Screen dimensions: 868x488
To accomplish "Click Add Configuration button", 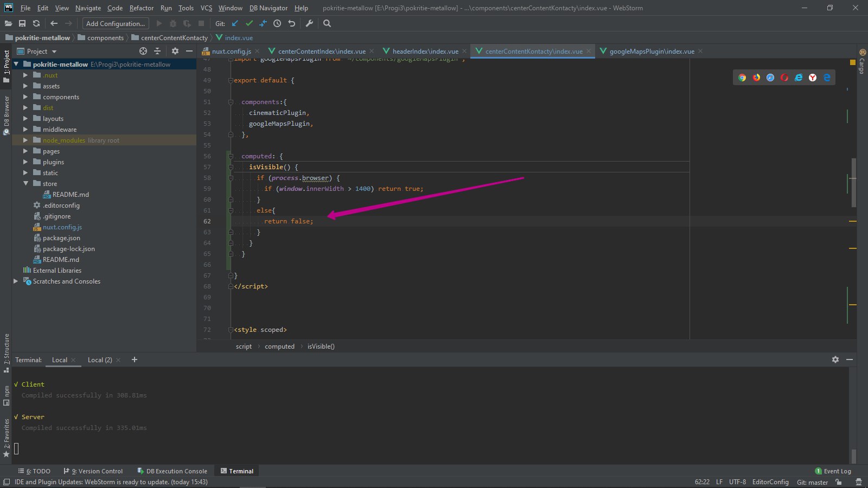I will tap(116, 23).
